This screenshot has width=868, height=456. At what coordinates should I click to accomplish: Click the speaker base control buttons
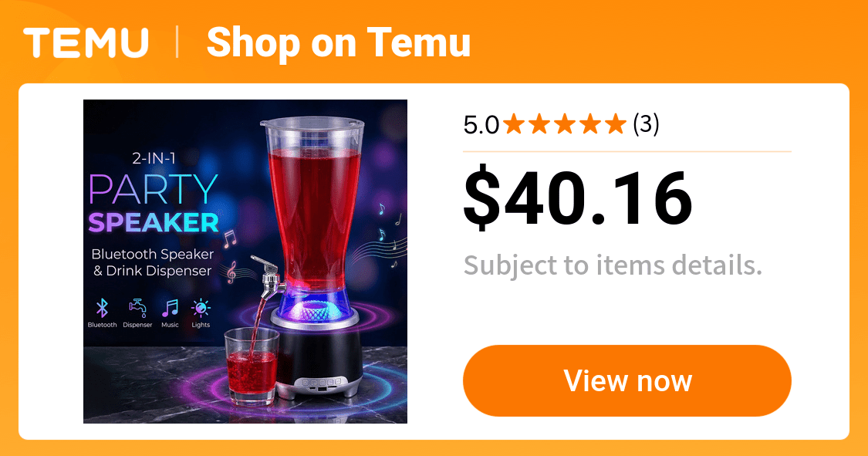click(321, 382)
